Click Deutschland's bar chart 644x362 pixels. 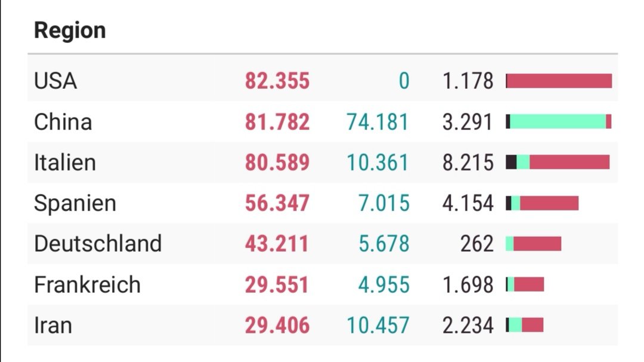534,244
